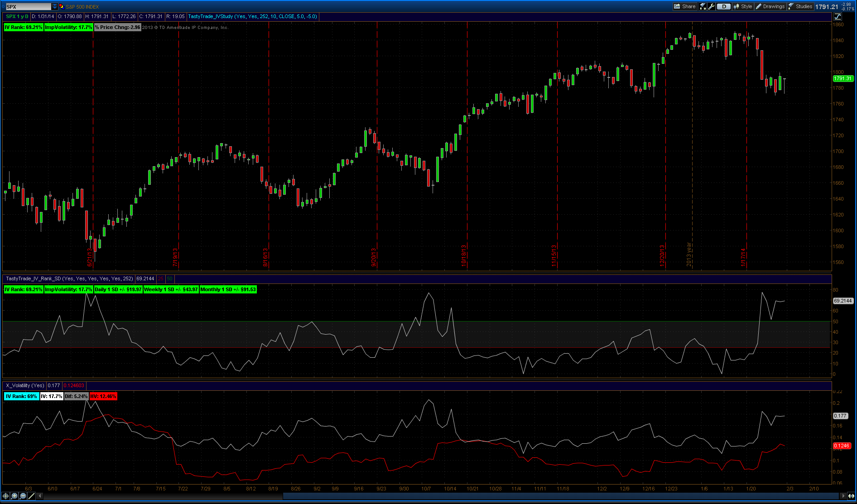
Task: Click % Price Chng -2.96 label
Action: tap(117, 27)
